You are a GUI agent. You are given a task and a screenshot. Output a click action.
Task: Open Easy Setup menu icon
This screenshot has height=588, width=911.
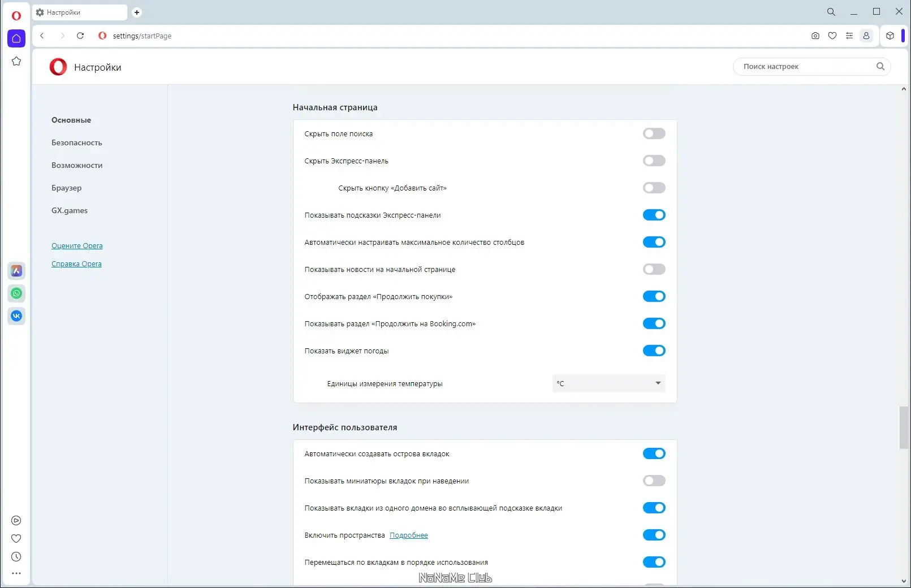849,36
